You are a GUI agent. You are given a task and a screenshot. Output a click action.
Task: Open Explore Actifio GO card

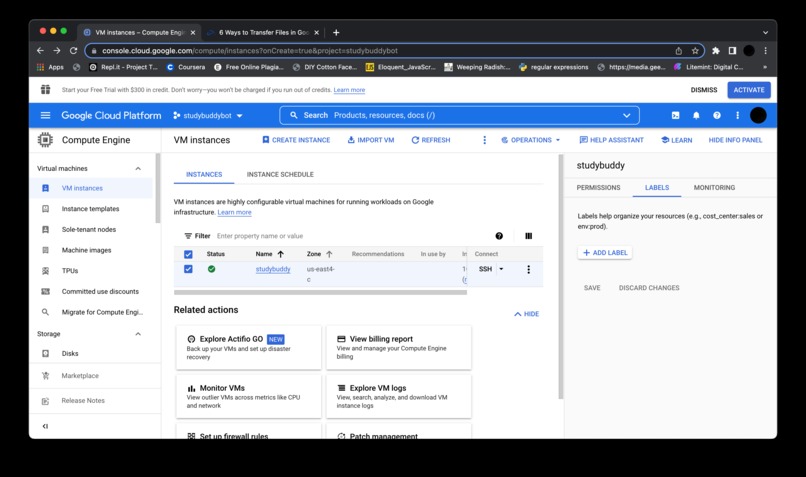click(x=249, y=347)
